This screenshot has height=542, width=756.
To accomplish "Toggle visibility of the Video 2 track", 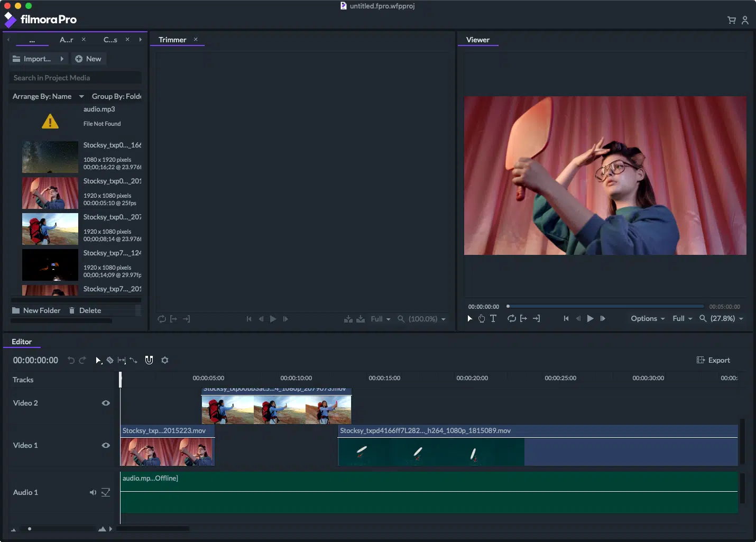I will (106, 403).
